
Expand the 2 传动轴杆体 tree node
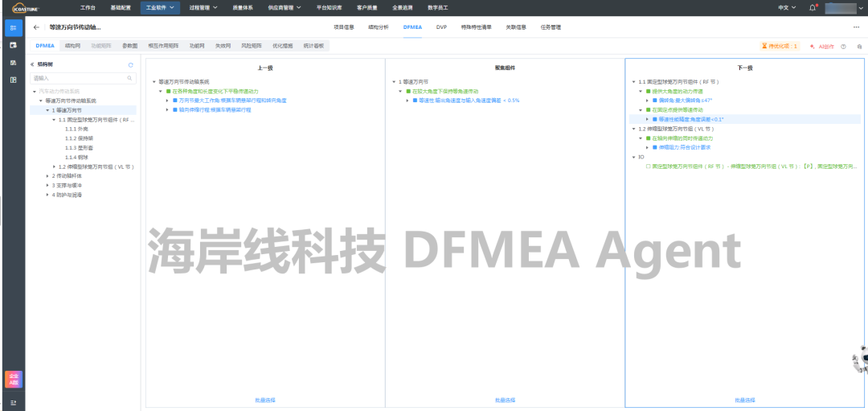tap(48, 175)
